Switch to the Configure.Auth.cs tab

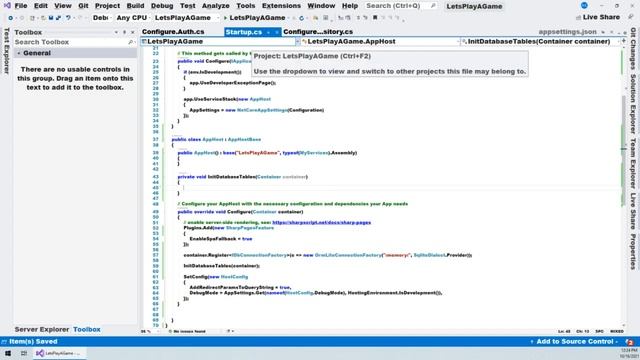click(x=173, y=32)
